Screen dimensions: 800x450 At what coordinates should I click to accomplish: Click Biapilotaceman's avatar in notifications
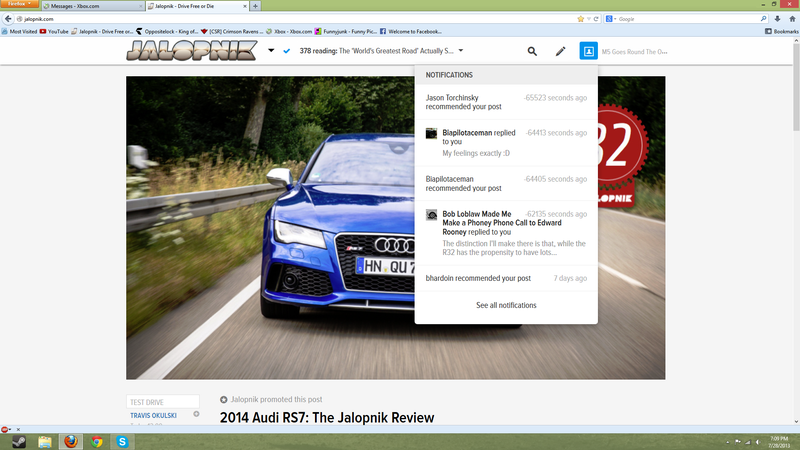pyautogui.click(x=432, y=134)
